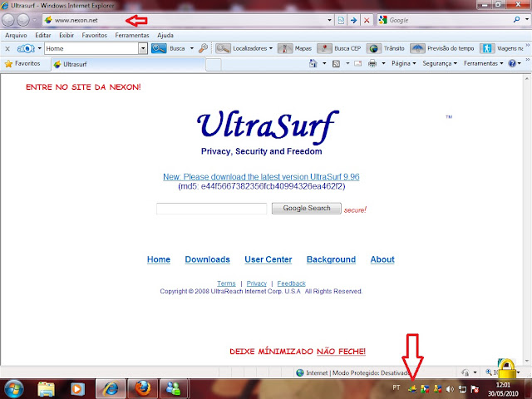Open the Windows Start button

13,389
